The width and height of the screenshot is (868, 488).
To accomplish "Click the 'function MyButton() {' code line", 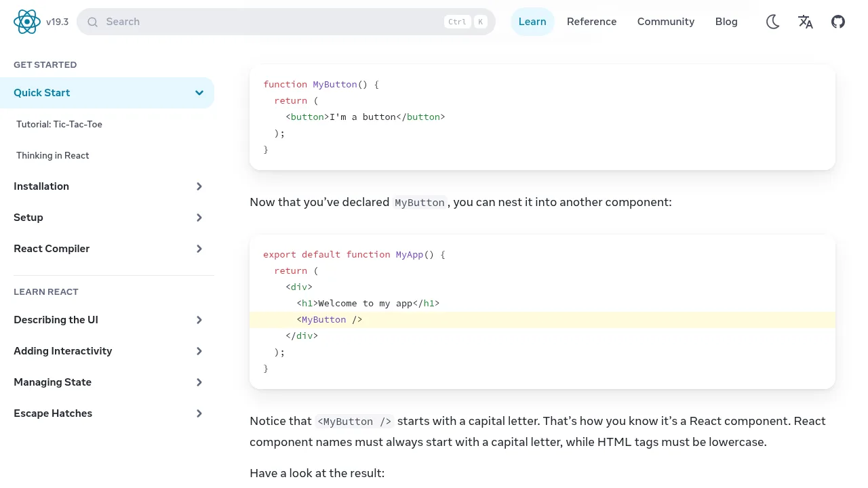I will click(x=321, y=85).
